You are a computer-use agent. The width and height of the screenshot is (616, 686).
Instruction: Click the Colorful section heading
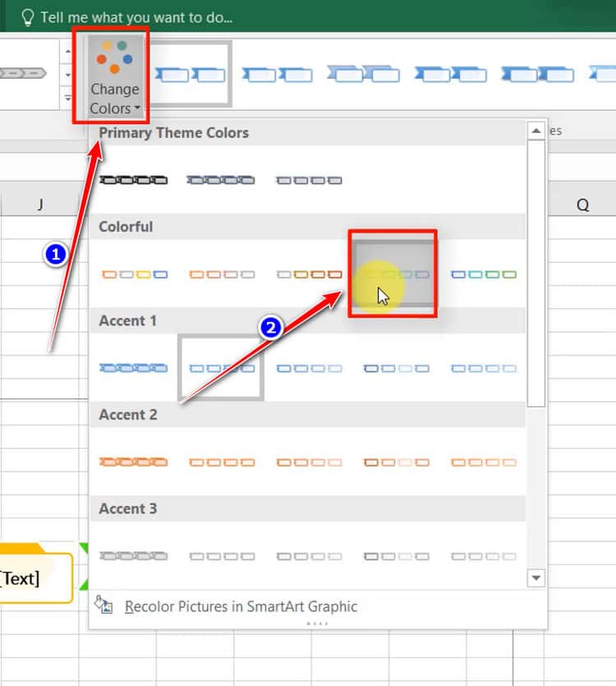(x=126, y=227)
